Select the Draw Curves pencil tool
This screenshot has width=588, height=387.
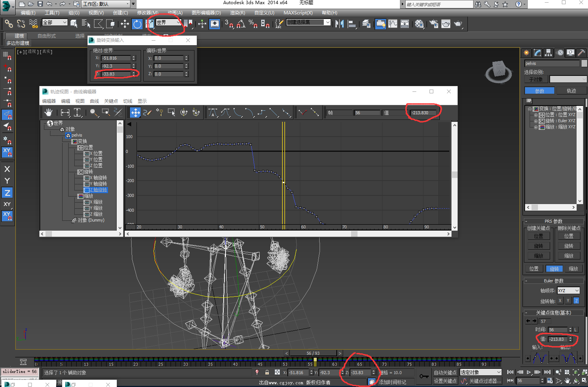coord(147,112)
